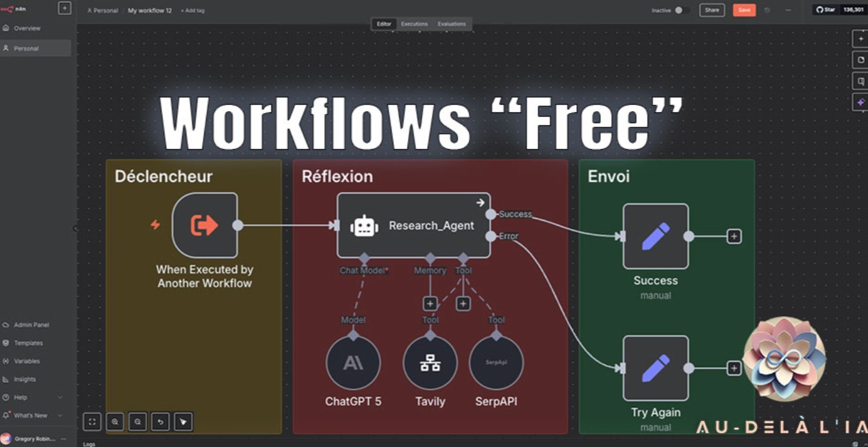Reset the canvas zoom
This screenshot has width=868, height=447.
coord(160,422)
